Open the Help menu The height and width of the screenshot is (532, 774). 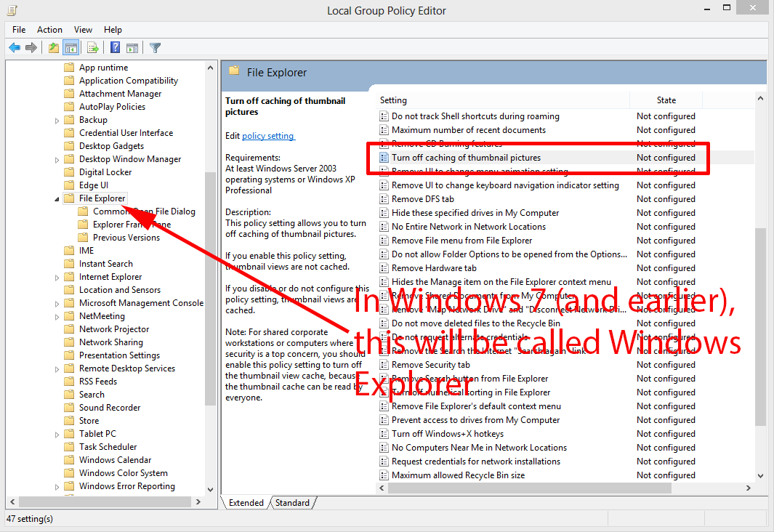[113, 30]
